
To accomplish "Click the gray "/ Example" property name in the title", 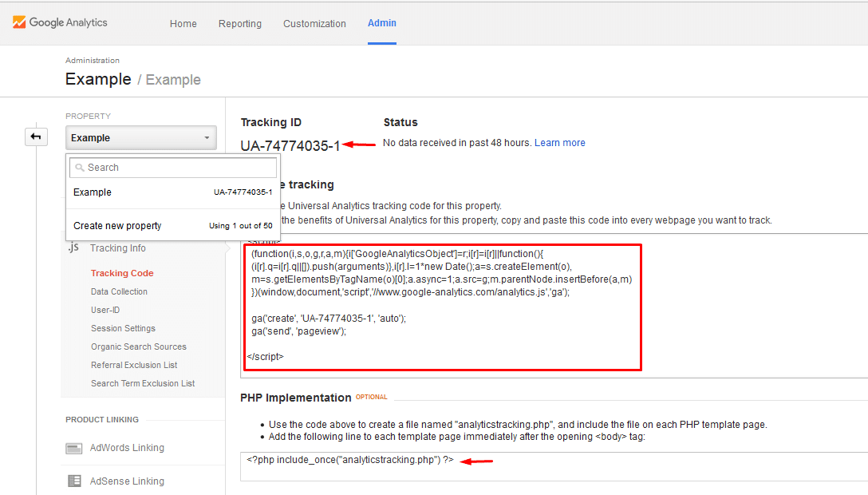I will (169, 80).
